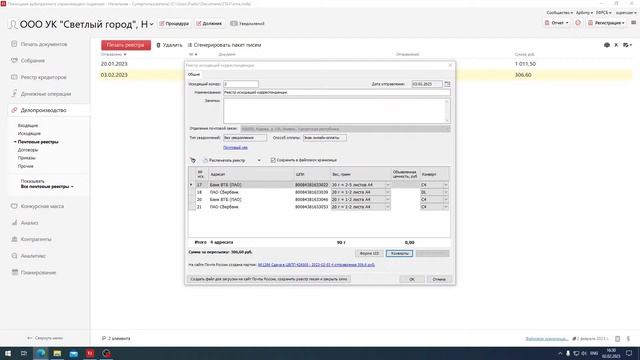Screen dimensions: 640x360
Task: Click the dark round icon above the Сумма column
Action: tap(607, 45)
